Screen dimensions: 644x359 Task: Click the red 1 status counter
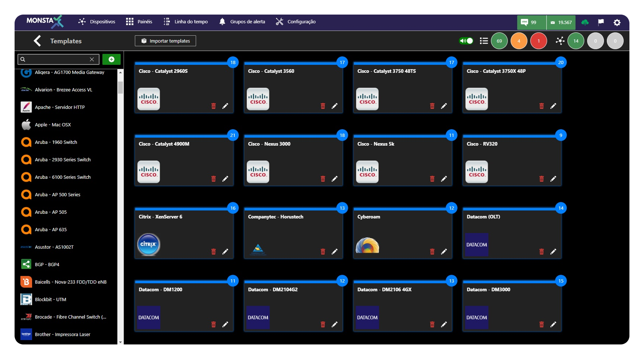click(x=539, y=41)
